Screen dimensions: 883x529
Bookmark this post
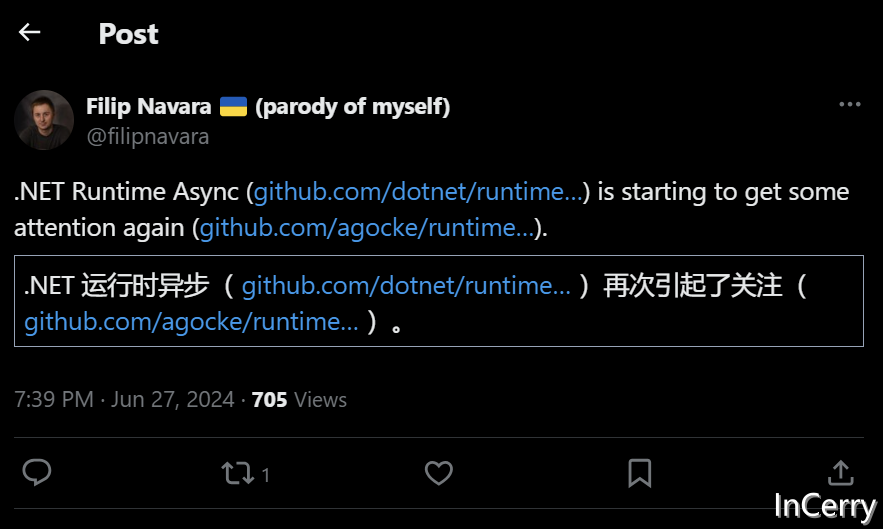pos(640,473)
